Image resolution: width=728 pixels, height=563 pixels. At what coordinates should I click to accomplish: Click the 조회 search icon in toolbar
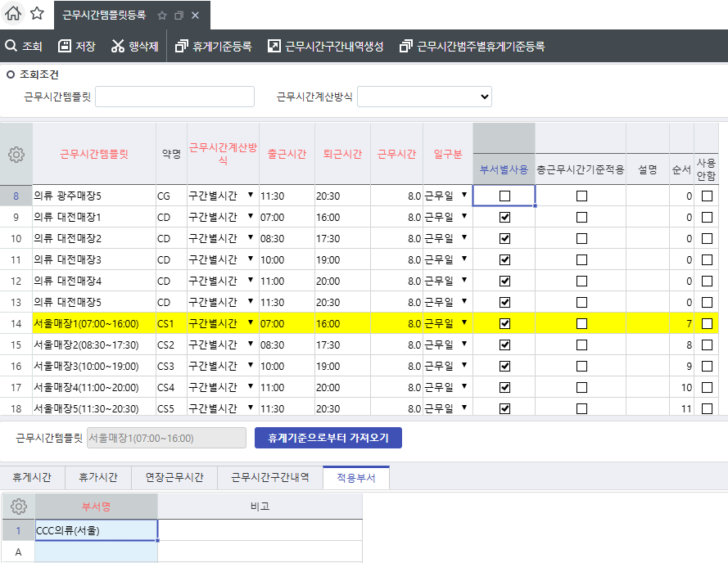pos(11,47)
